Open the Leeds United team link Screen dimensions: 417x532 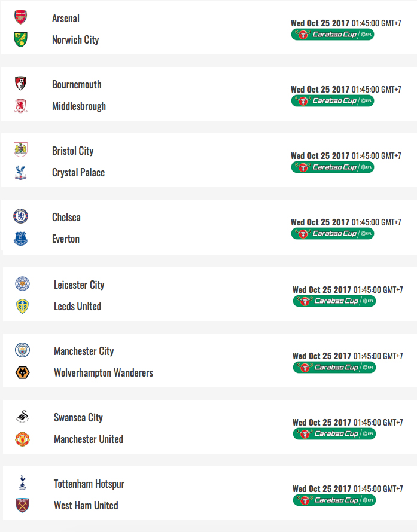pos(77,307)
